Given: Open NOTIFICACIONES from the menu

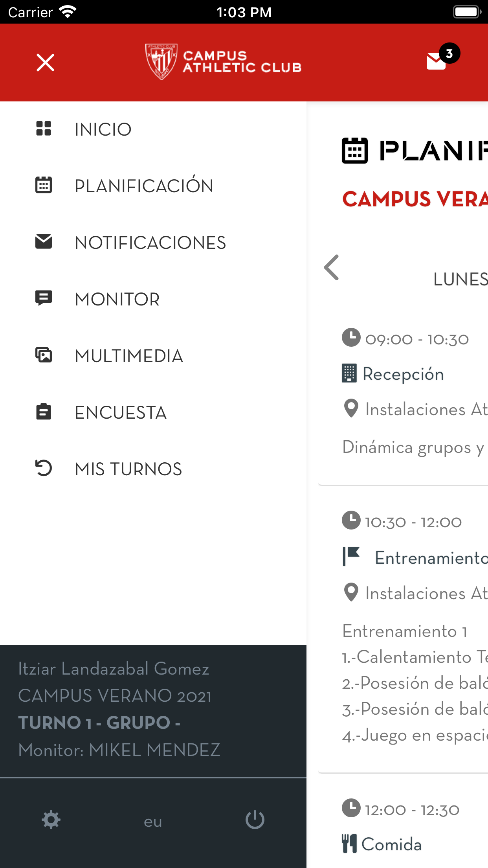Looking at the screenshot, I should pos(150,243).
